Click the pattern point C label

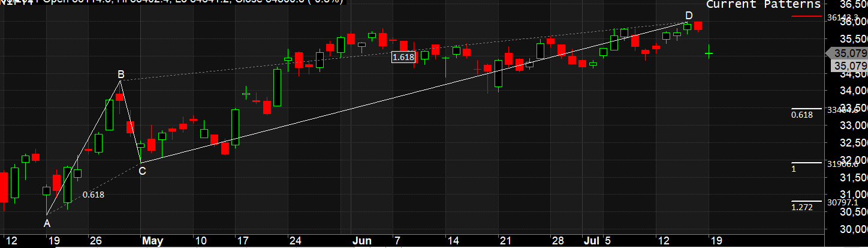tap(141, 171)
